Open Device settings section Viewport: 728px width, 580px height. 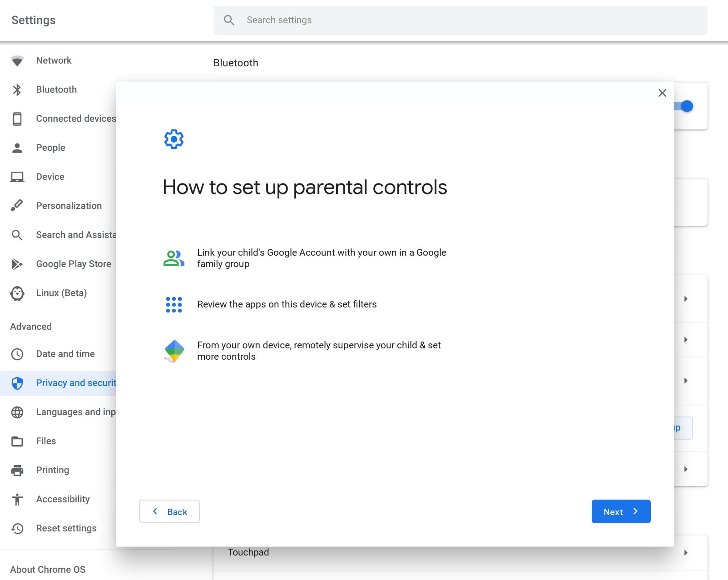(50, 177)
